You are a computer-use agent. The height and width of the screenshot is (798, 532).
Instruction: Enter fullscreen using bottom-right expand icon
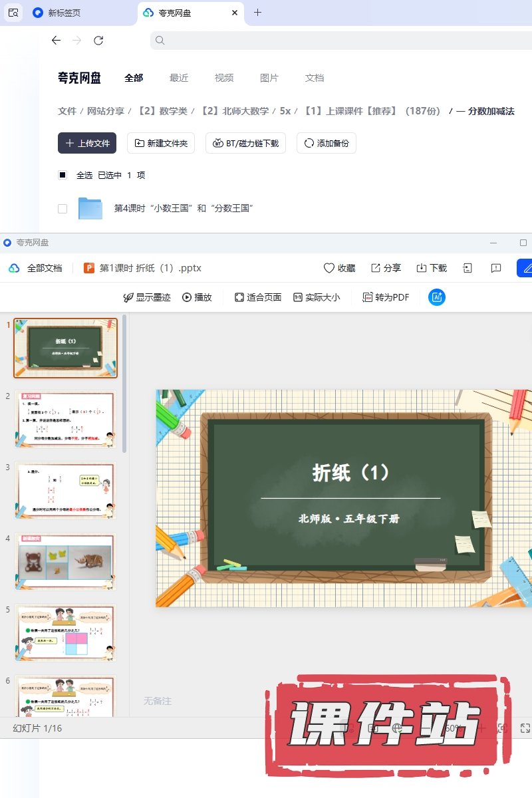click(x=525, y=728)
